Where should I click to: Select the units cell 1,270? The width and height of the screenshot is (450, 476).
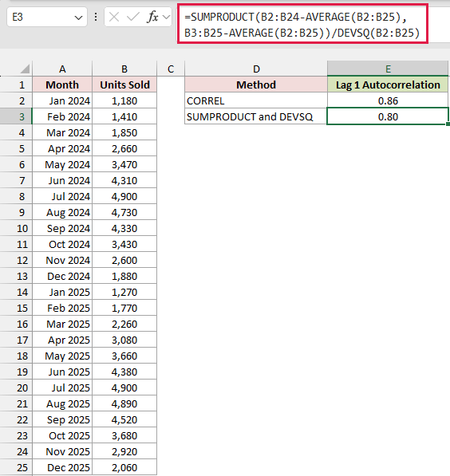[124, 292]
